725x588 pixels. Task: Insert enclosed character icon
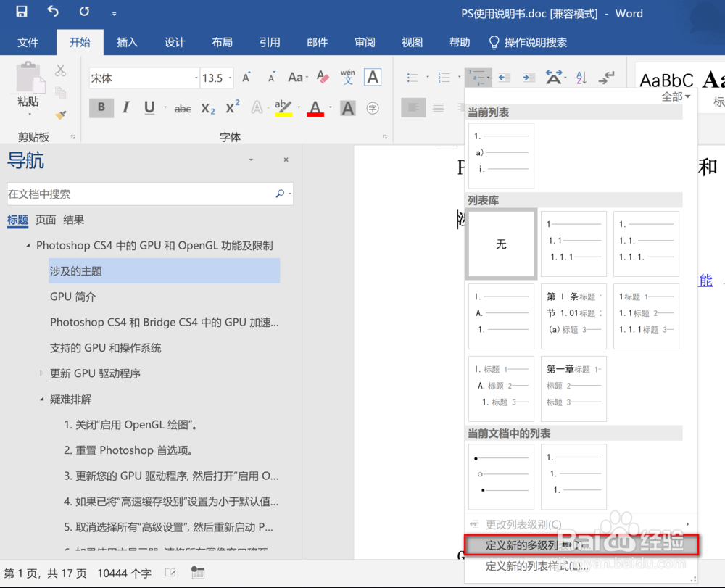[x=372, y=108]
